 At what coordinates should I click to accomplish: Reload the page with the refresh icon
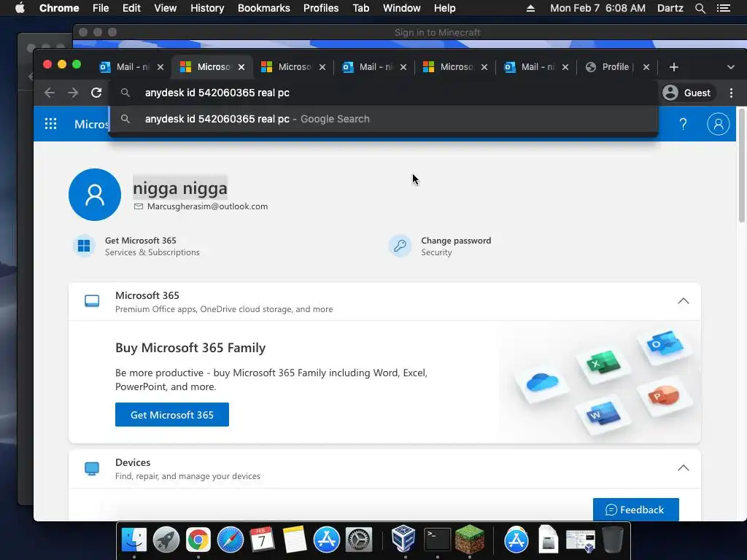[96, 93]
